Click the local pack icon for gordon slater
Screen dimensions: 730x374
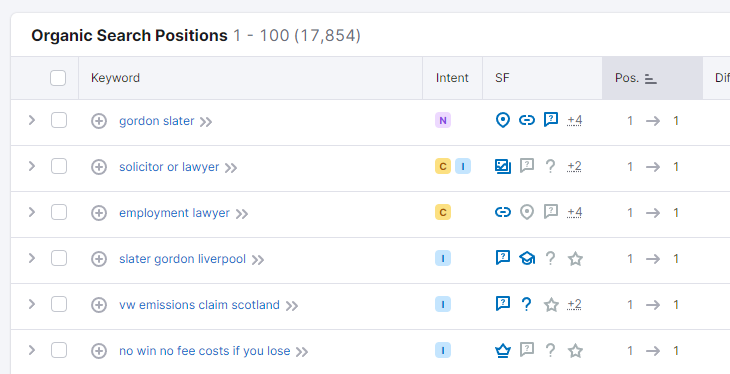click(x=502, y=121)
